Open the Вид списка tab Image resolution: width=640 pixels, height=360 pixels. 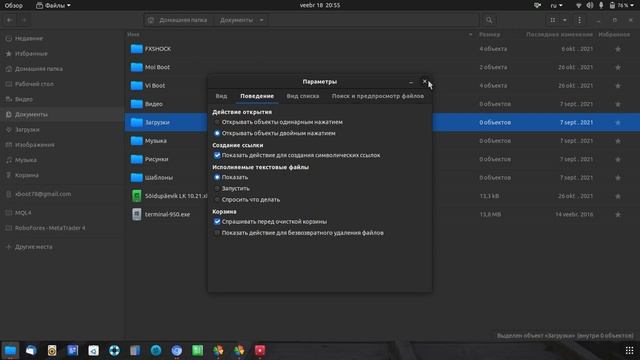[x=302, y=96]
